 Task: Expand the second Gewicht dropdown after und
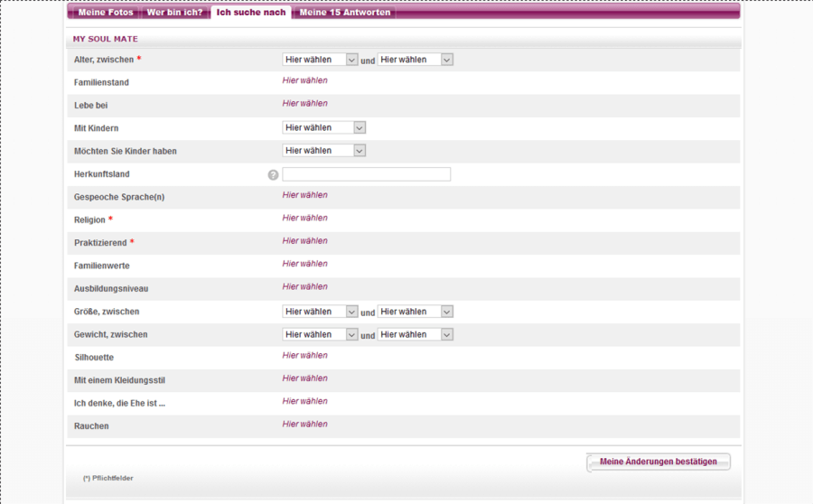416,334
